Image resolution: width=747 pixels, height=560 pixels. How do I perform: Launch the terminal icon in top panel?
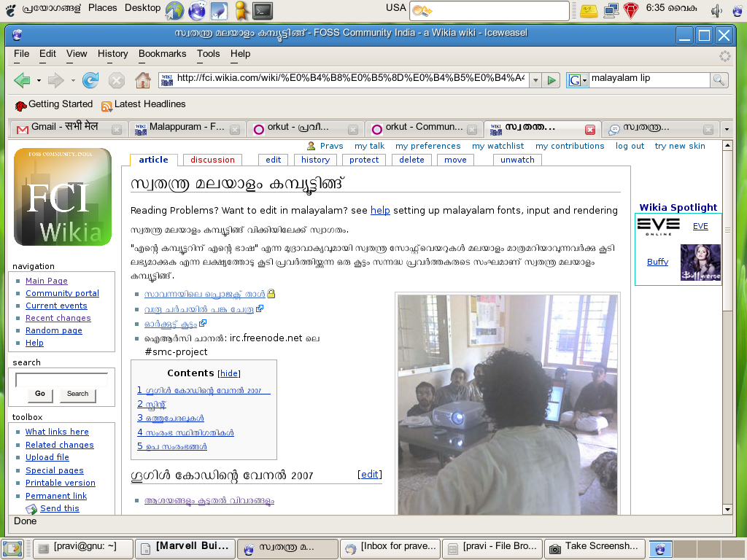[x=263, y=10]
